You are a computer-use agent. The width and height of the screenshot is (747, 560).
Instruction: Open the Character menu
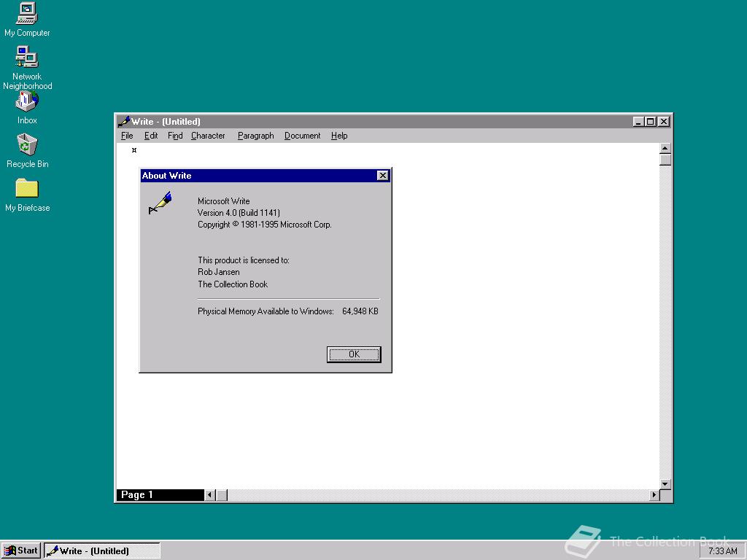[x=208, y=136]
